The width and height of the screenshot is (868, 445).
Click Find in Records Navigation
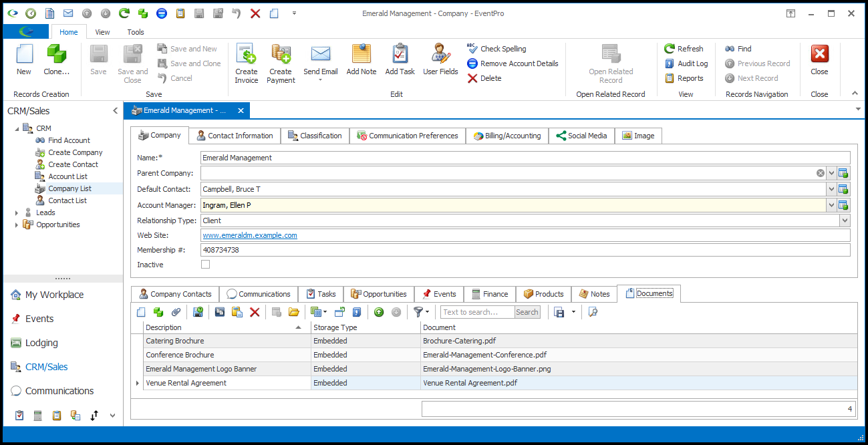(738, 49)
